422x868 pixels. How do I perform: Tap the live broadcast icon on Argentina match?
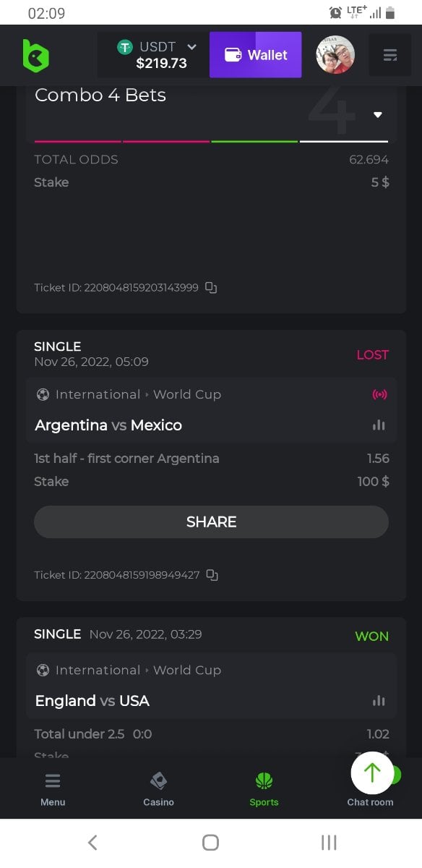(x=379, y=394)
